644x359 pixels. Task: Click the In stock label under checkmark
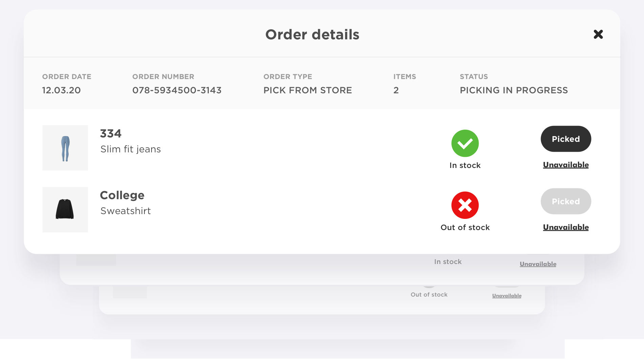465,165
